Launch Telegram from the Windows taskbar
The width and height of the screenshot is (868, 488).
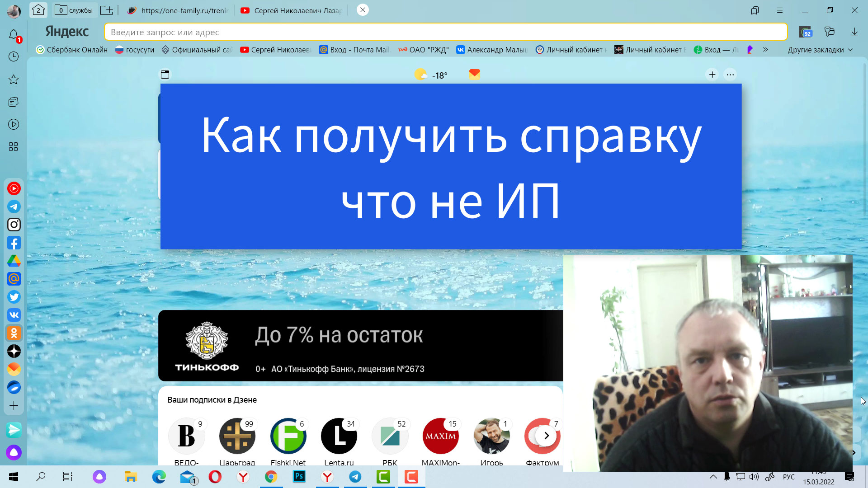click(355, 477)
